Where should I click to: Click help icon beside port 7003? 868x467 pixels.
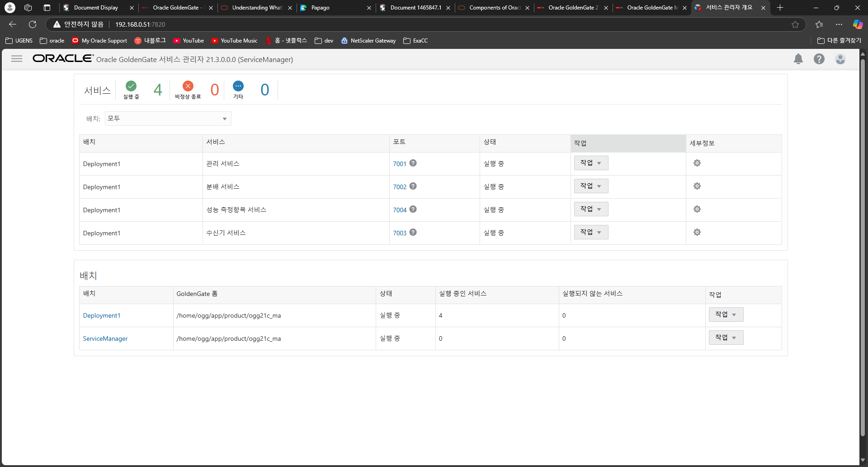[413, 232]
